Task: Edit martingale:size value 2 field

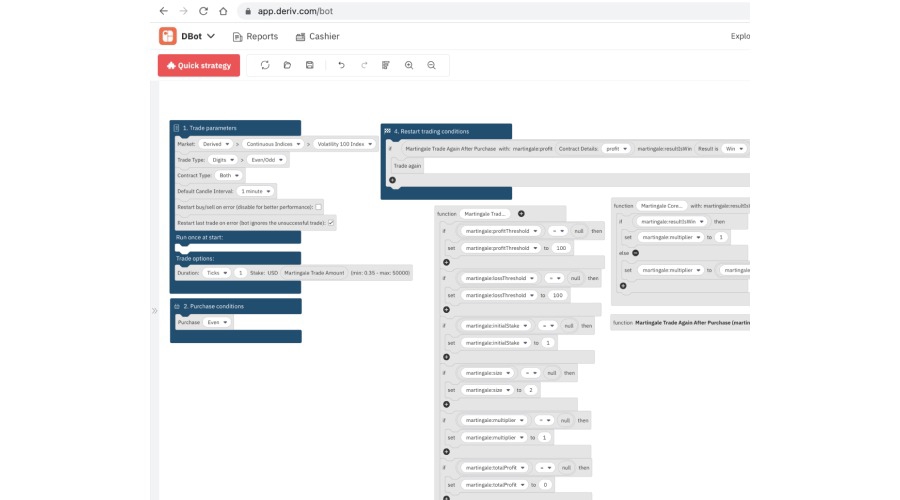Action: click(x=531, y=390)
